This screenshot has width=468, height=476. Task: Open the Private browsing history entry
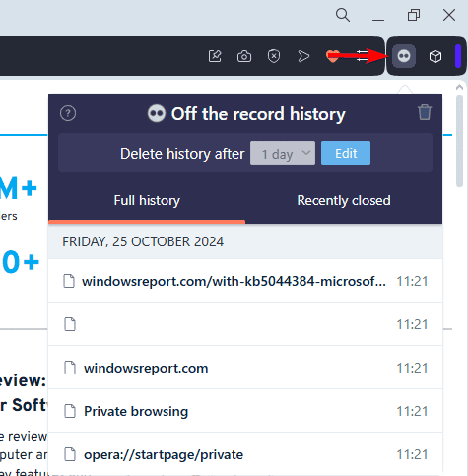click(245, 411)
